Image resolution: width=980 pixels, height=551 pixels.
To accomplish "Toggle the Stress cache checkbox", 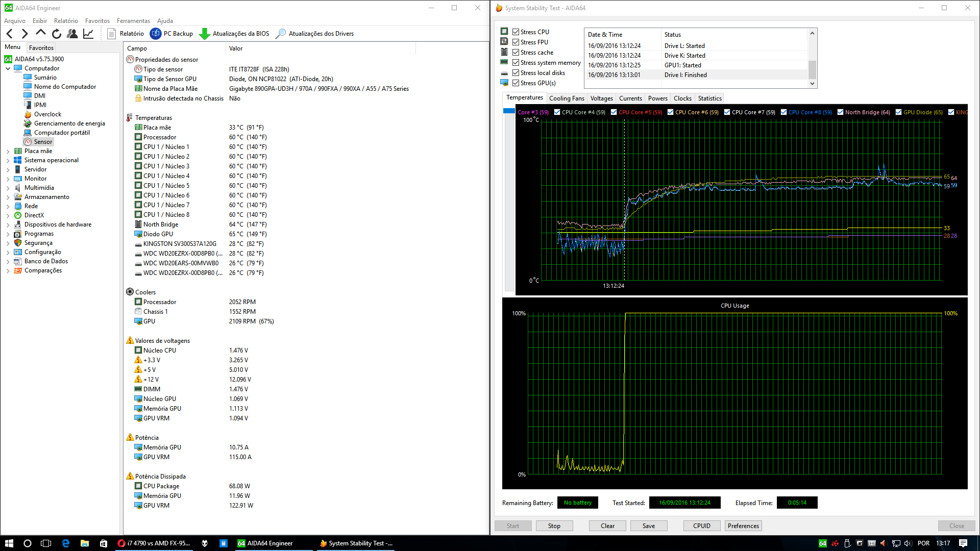I will click(x=516, y=52).
